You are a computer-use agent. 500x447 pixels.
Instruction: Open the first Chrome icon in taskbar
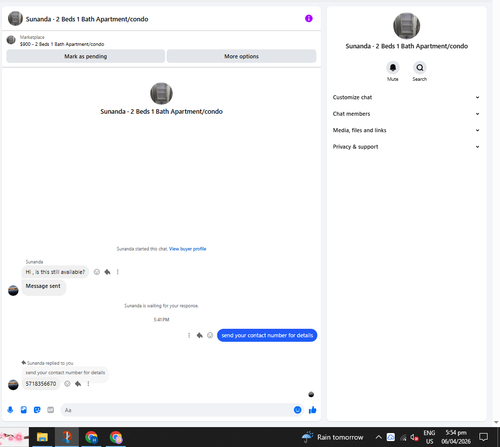(91, 437)
